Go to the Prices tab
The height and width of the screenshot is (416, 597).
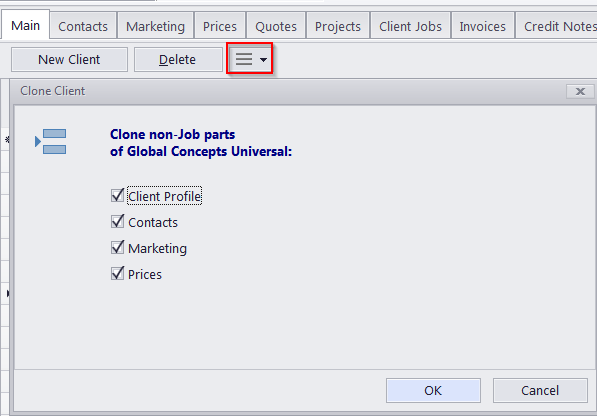point(220,26)
